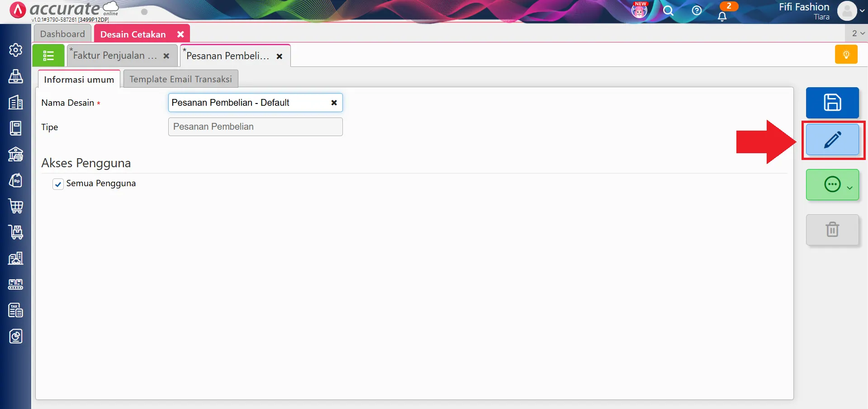
Task: Click the Nama Desain input field
Action: click(249, 103)
